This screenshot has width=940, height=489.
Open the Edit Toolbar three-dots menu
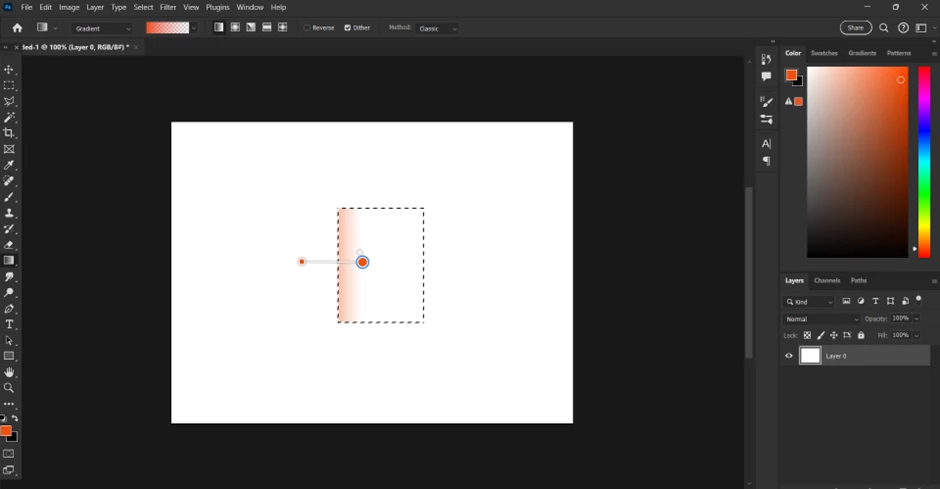[x=9, y=404]
